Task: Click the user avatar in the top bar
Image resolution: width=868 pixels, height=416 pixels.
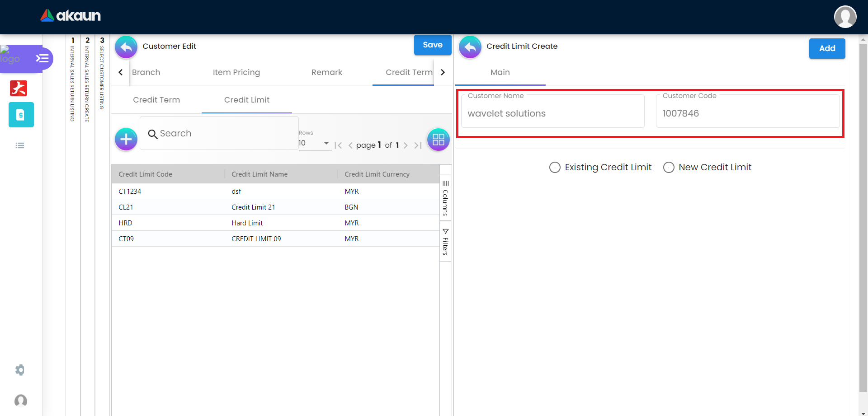Action: pyautogui.click(x=845, y=17)
